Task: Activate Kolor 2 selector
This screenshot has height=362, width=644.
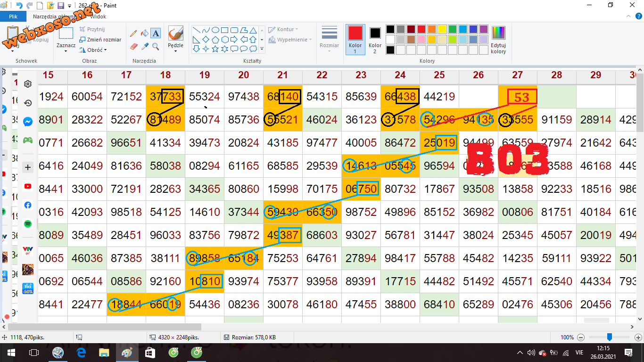Action: 375,40
